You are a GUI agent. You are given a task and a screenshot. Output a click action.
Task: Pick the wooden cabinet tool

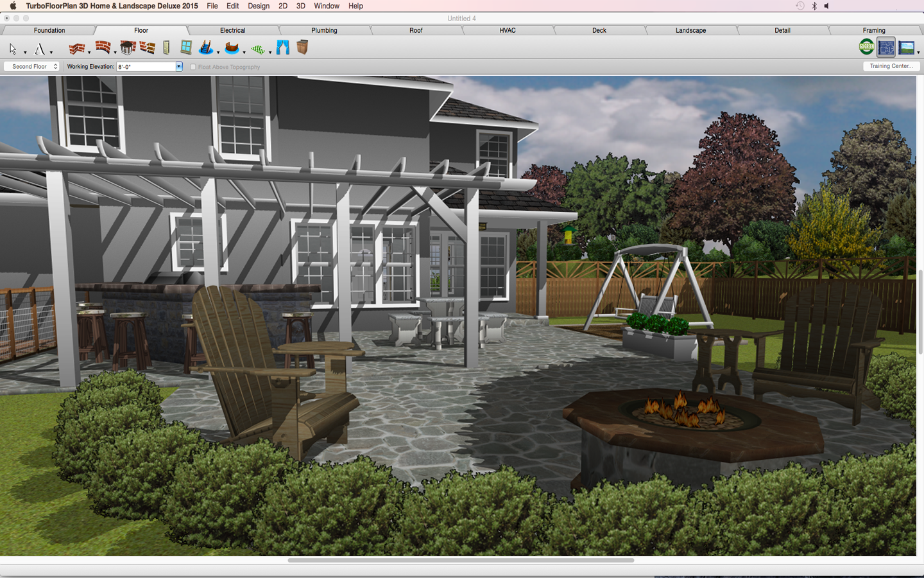pyautogui.click(x=302, y=48)
